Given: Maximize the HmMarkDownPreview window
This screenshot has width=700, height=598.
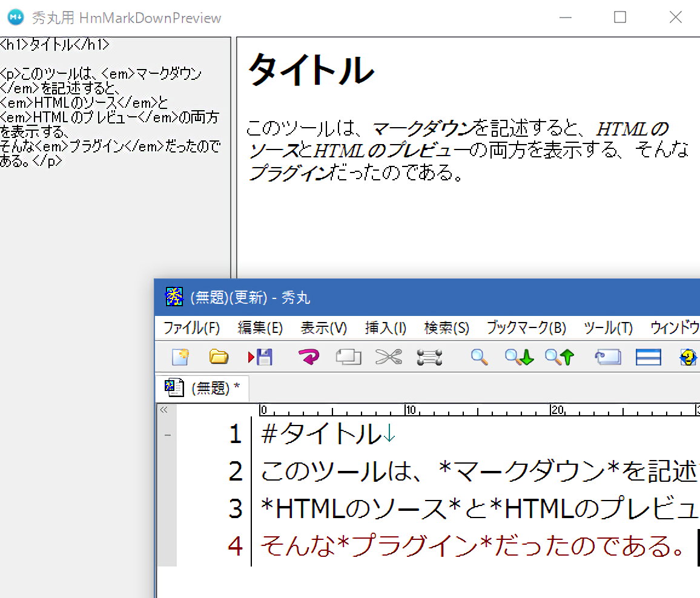Looking at the screenshot, I should click(x=620, y=18).
